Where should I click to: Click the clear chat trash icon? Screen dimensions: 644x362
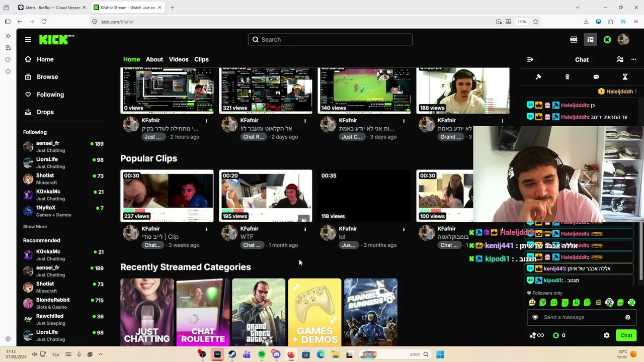point(567,77)
